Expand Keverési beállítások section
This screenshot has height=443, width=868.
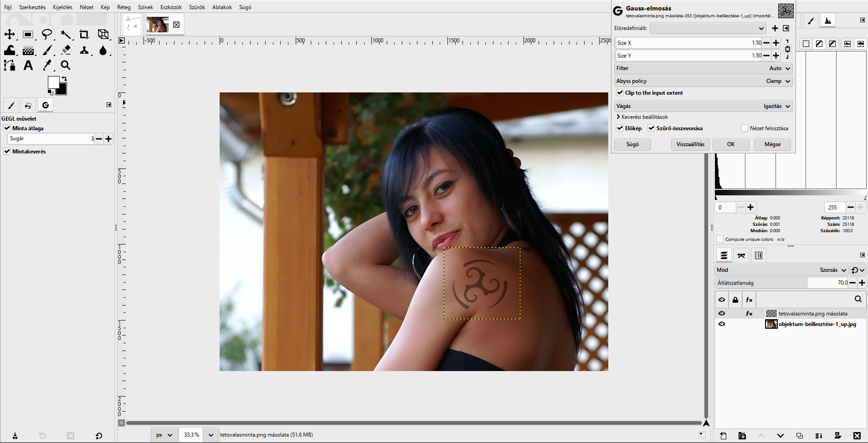click(642, 117)
